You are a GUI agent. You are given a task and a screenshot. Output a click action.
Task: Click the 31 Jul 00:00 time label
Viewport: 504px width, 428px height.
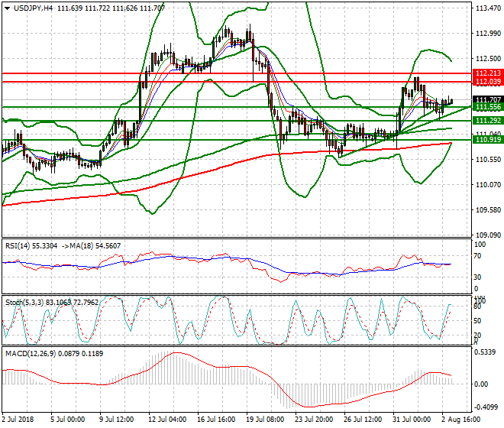(412, 420)
